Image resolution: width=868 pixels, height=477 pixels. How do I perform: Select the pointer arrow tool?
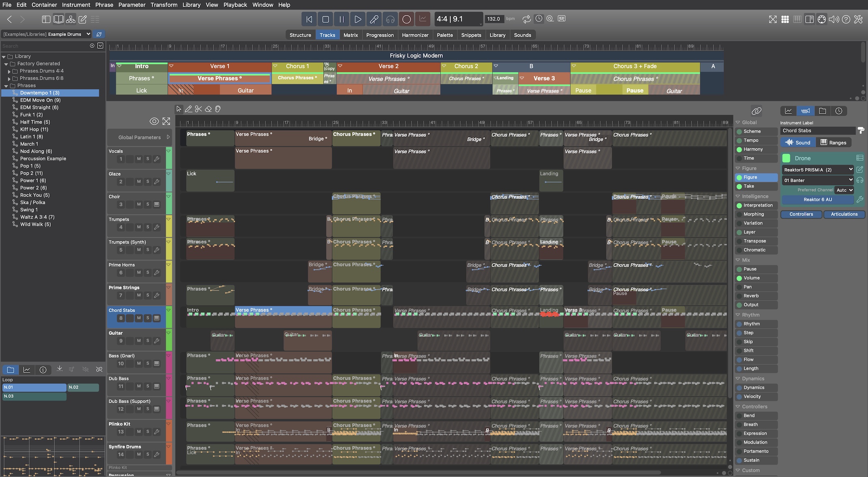point(179,109)
